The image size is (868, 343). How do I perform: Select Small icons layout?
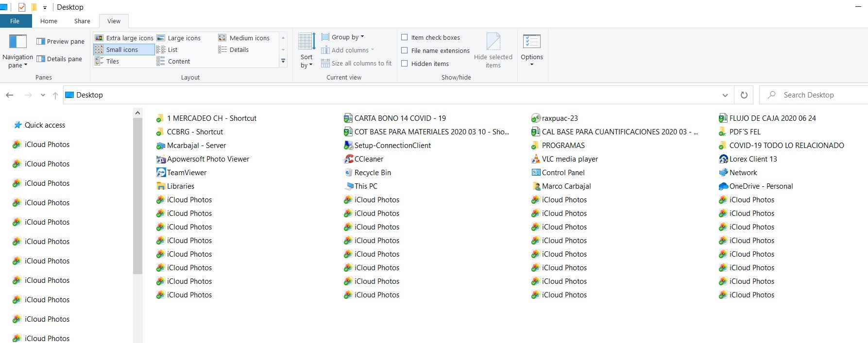[124, 49]
